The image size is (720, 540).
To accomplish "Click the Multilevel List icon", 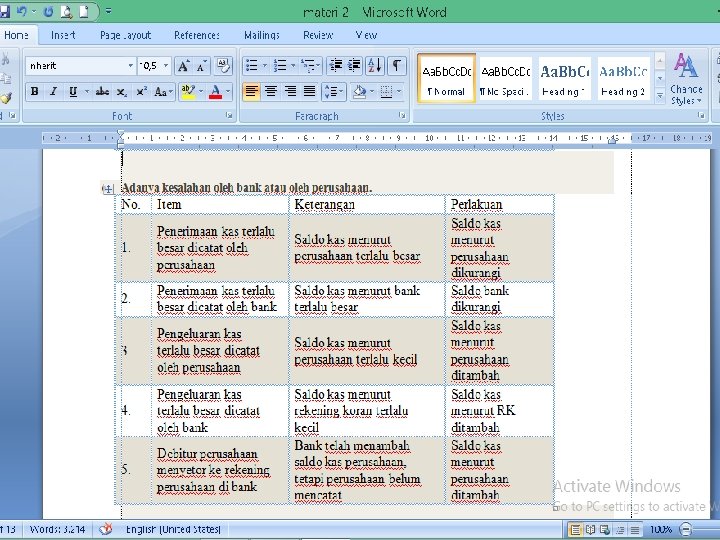I will point(308,65).
